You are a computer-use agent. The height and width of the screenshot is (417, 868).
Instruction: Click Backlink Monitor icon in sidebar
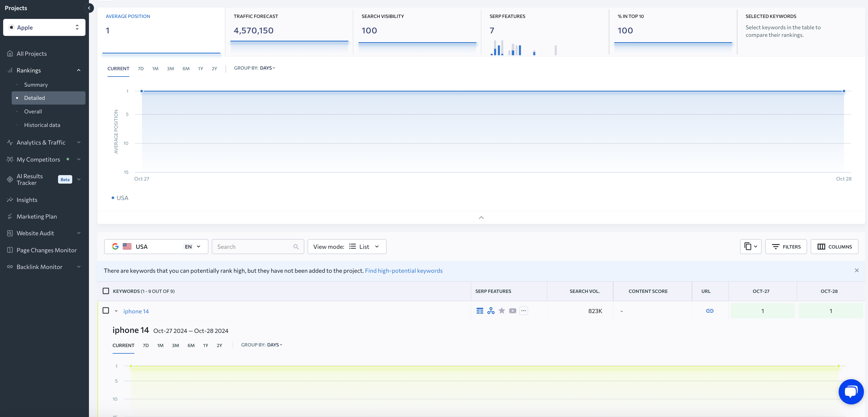9,267
